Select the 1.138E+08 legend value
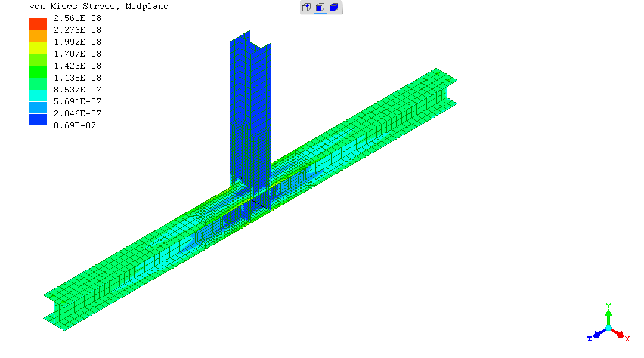 [x=78, y=78]
